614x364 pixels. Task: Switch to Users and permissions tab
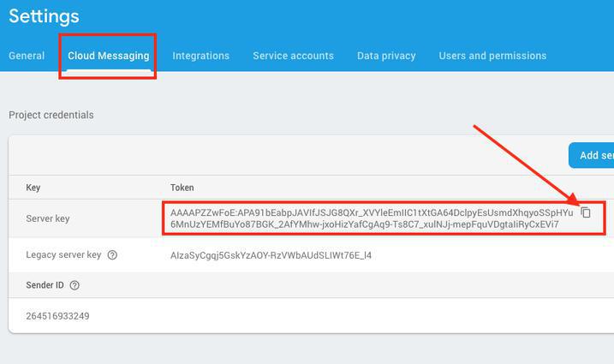(492, 56)
